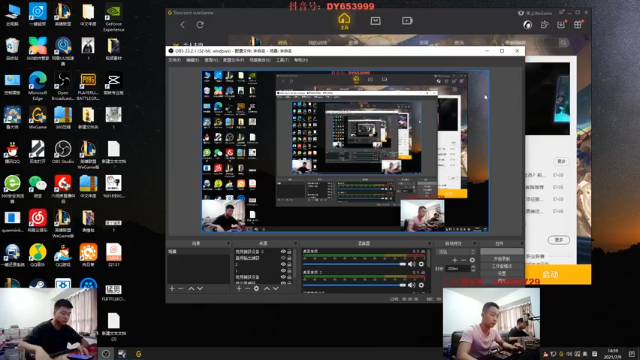Open source properties with the gear icon
640x360 pixels.
tap(256, 289)
